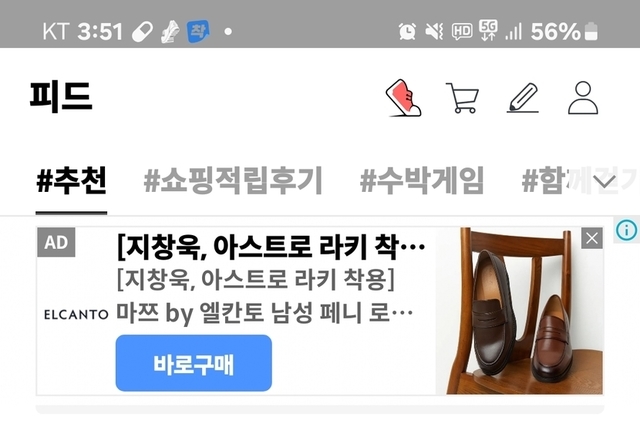Switch to the #쇼핑적립후기 tab

pyautogui.click(x=233, y=180)
